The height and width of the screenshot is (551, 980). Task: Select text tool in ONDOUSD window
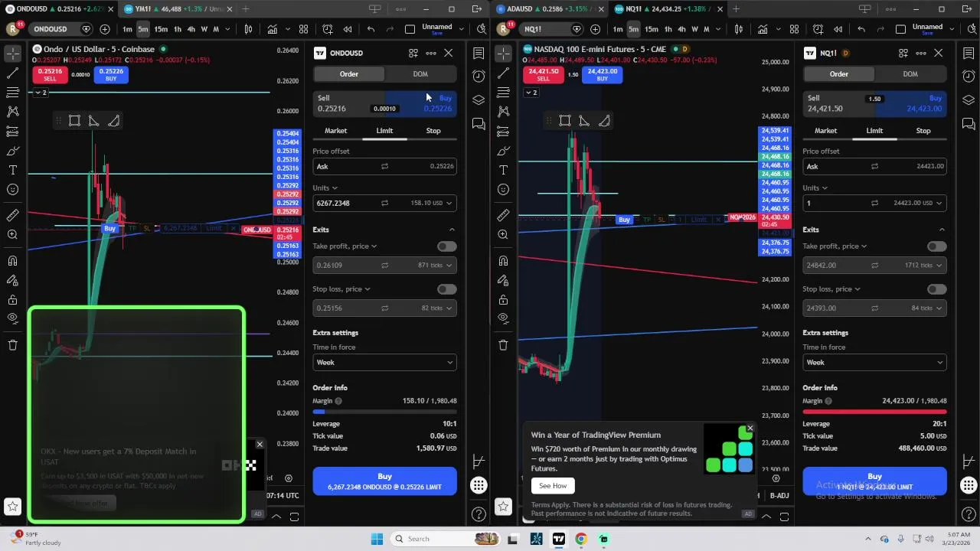pos(12,170)
